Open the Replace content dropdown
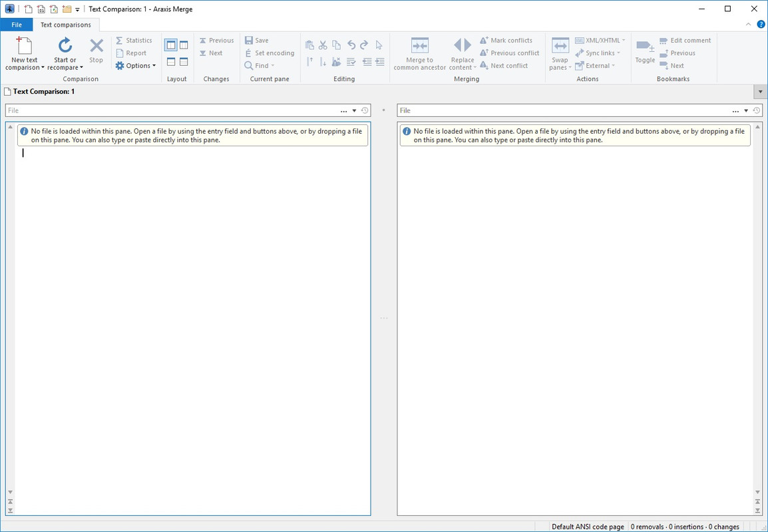This screenshot has width=768, height=532. click(x=463, y=53)
